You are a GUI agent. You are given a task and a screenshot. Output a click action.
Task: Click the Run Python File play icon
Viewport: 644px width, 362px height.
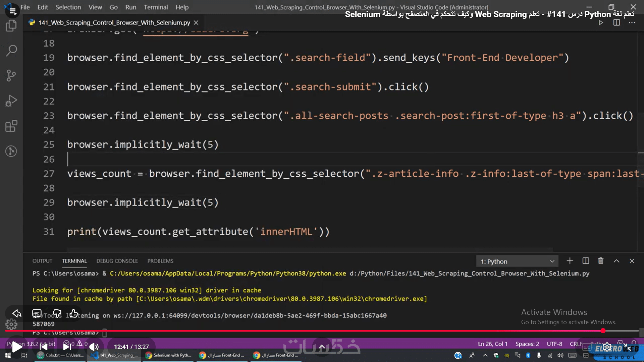[x=601, y=23]
